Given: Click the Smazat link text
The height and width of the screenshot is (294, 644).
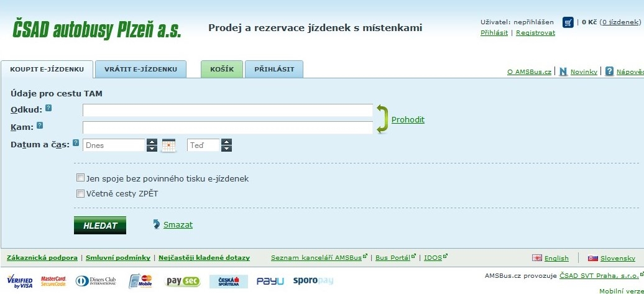Looking at the screenshot, I should click(178, 224).
